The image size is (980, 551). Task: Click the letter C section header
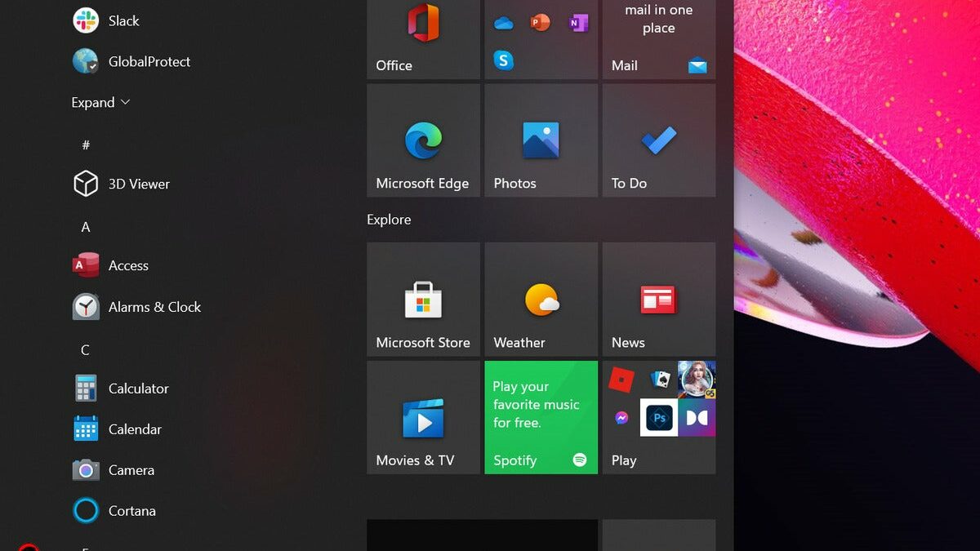[85, 349]
